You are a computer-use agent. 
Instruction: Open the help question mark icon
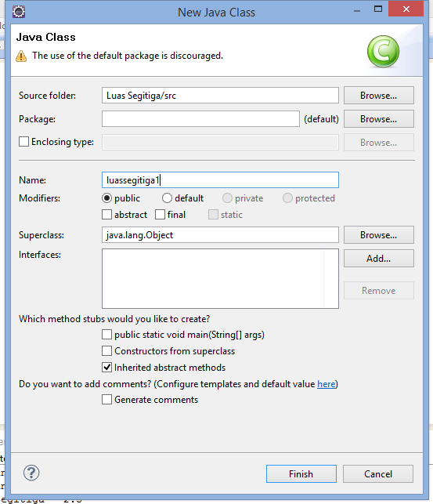tap(31, 473)
